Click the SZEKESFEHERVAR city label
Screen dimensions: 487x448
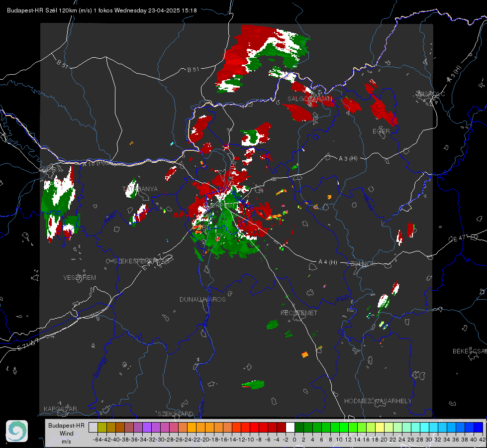click(141, 261)
